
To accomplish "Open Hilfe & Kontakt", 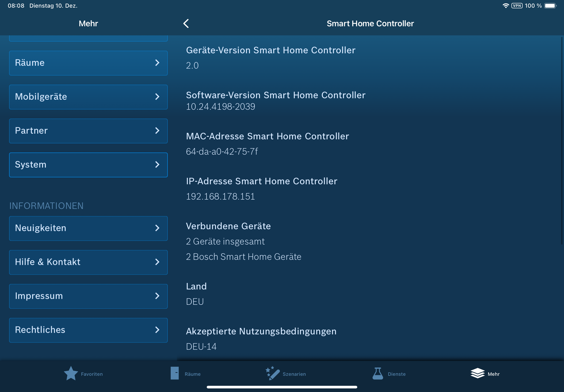I will (88, 262).
